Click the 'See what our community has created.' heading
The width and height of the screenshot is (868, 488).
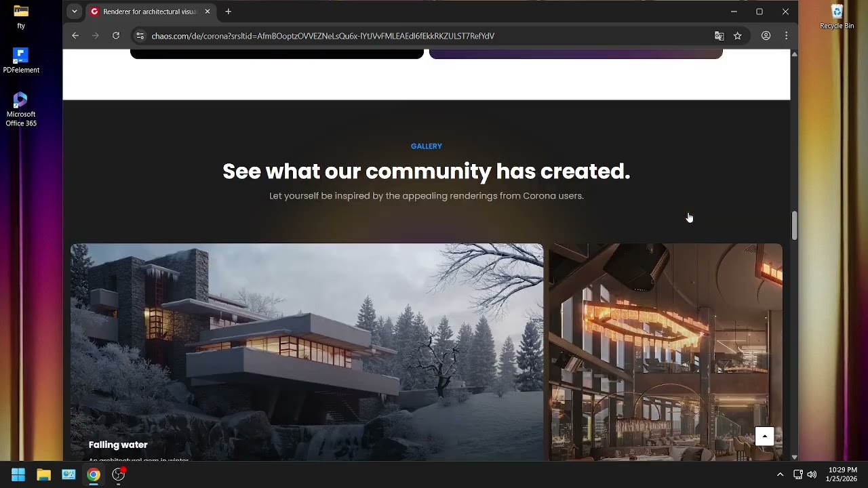[427, 171]
